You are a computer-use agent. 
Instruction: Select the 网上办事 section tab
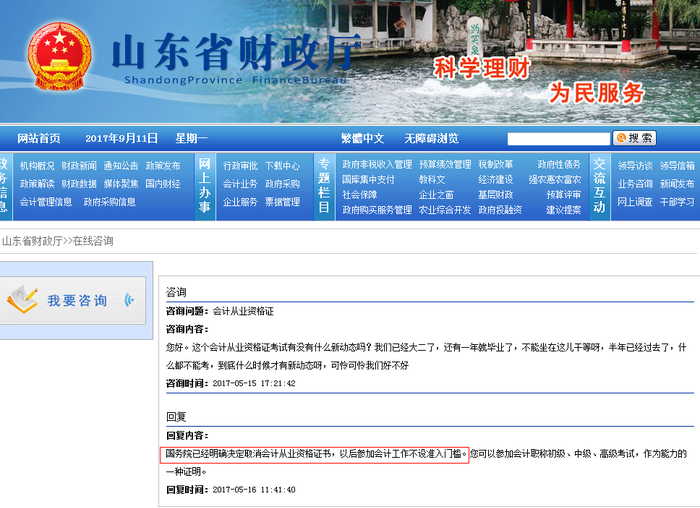point(204,186)
